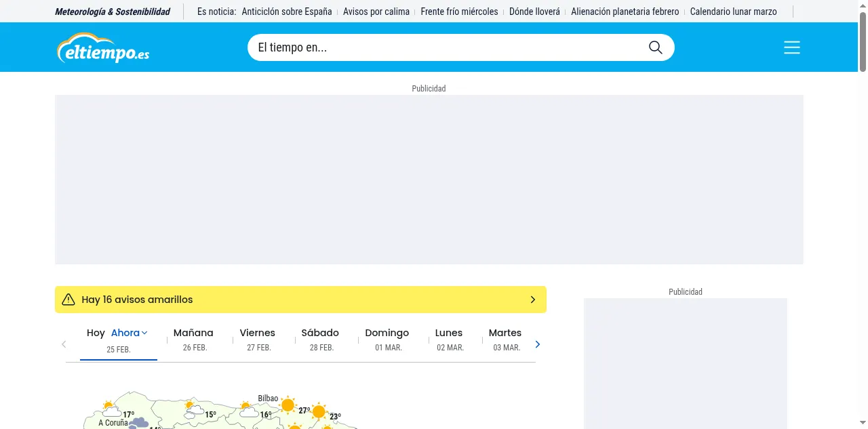Click the sun icon next to 23°
868x429 pixels.
click(x=319, y=411)
